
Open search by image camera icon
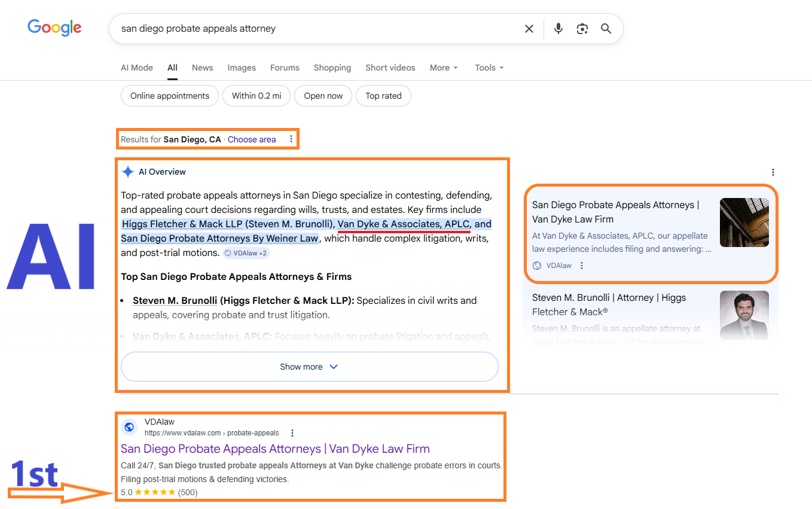click(x=582, y=29)
